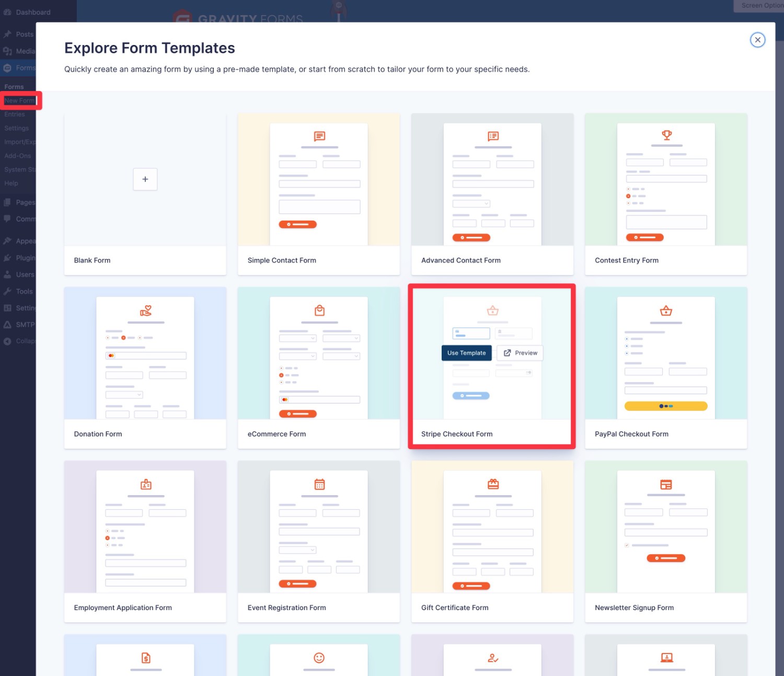Click the list icon on Advanced Contact Form

pyautogui.click(x=493, y=136)
